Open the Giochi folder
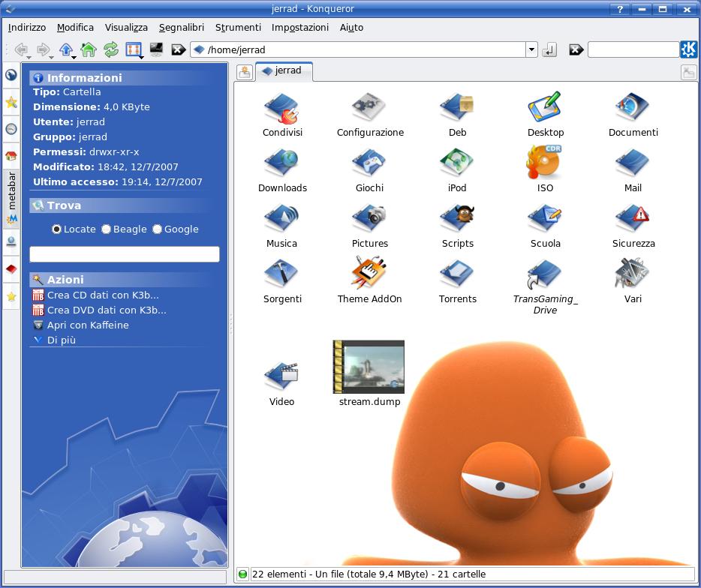Image resolution: width=701 pixels, height=588 pixels. coord(370,171)
